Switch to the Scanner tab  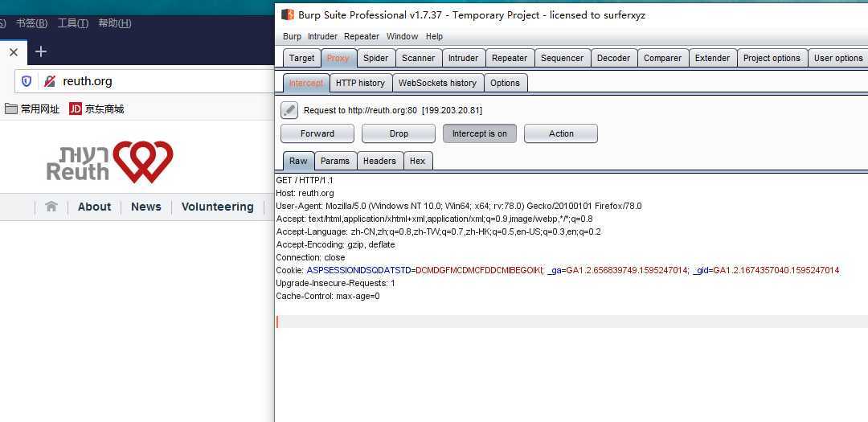pyautogui.click(x=419, y=58)
